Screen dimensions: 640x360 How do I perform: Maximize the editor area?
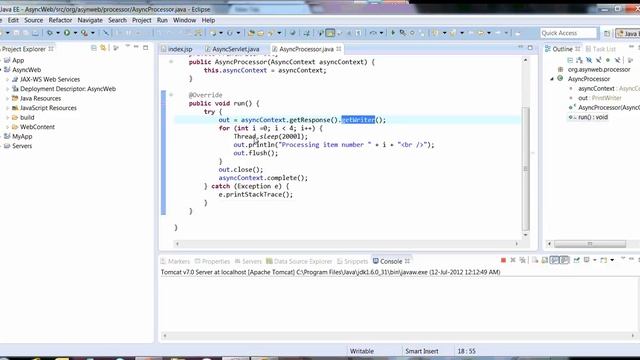(530, 48)
